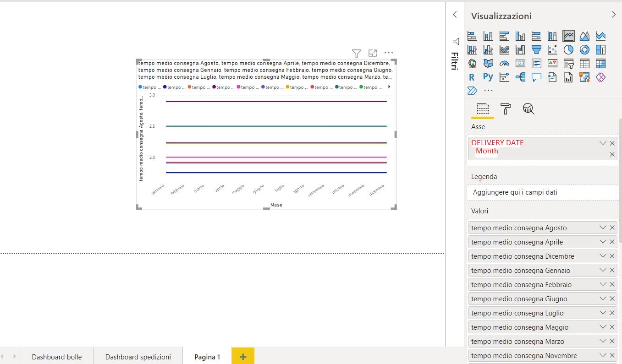Choose the clustered column chart visual
The height and width of the screenshot is (364, 622).
tap(520, 36)
